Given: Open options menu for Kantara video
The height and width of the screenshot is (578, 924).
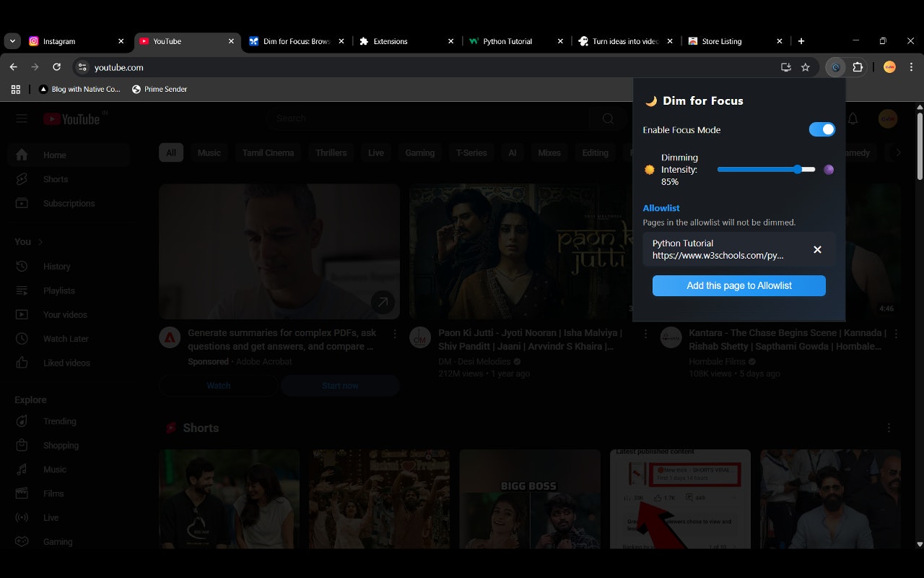Looking at the screenshot, I should 896,334.
